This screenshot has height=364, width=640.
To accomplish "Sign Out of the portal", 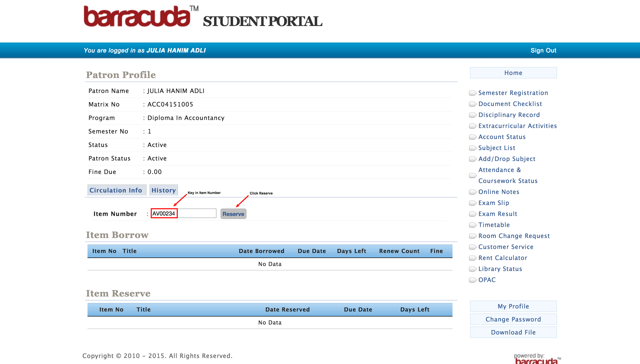I will point(543,50).
